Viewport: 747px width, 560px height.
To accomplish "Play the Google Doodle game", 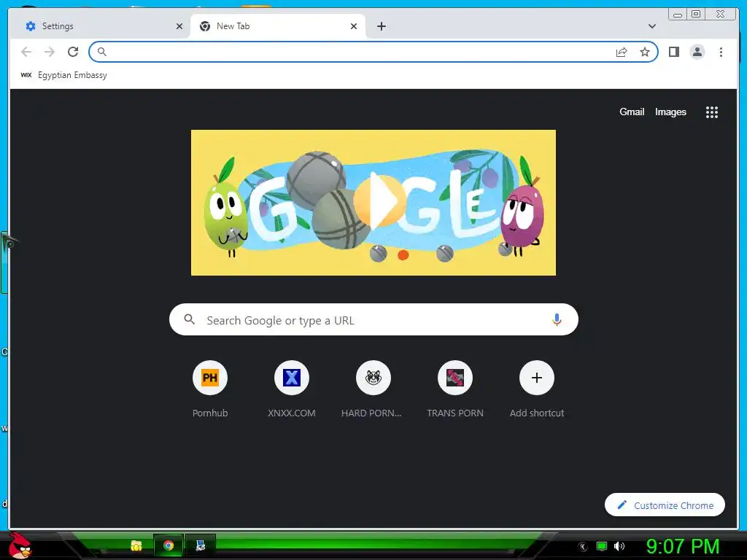I will point(379,201).
